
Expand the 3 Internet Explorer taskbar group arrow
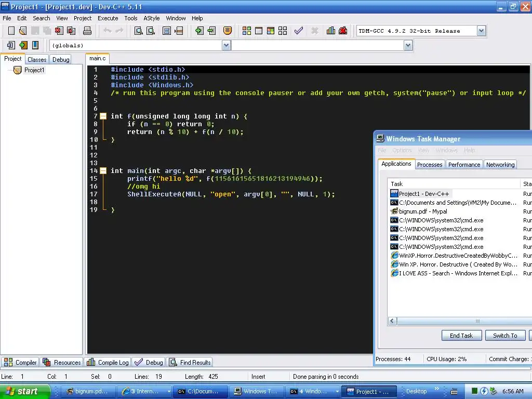point(169,391)
